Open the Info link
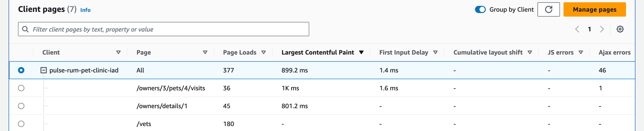This screenshot has height=131, width=644. pyautogui.click(x=85, y=10)
